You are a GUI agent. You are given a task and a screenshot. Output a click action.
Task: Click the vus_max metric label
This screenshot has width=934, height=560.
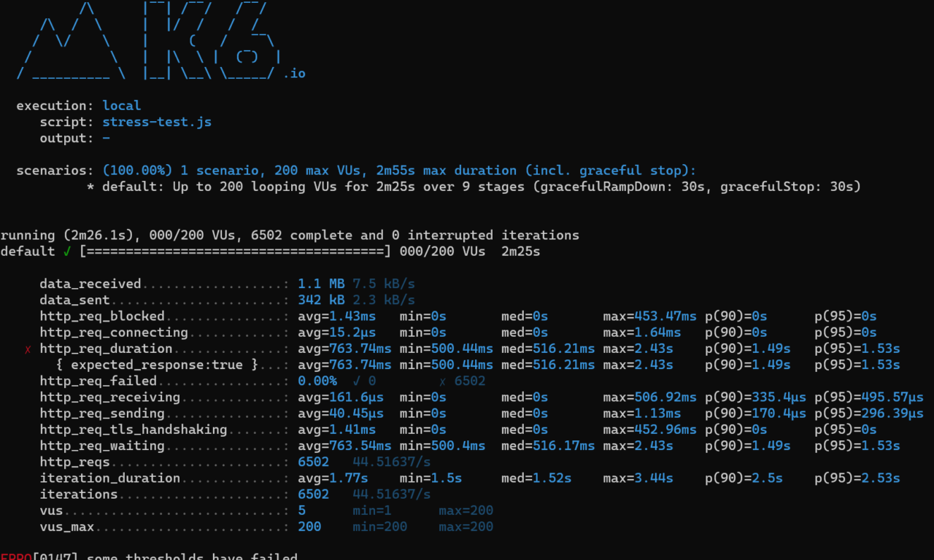pos(67,526)
